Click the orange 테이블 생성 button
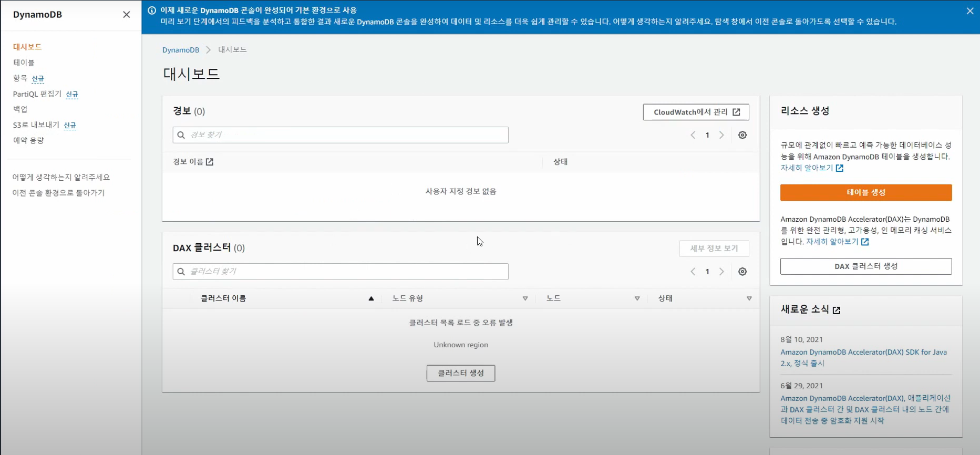The width and height of the screenshot is (980, 455). (866, 192)
